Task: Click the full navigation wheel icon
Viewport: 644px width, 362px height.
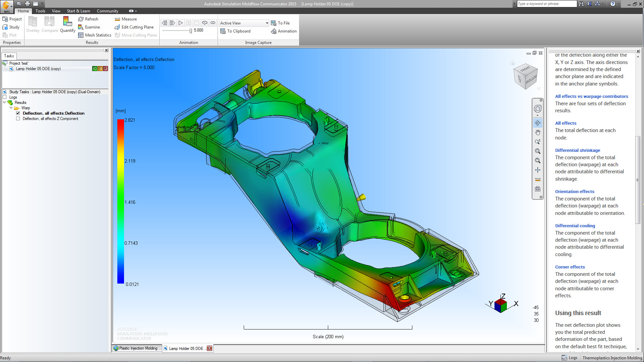Action: (537, 109)
